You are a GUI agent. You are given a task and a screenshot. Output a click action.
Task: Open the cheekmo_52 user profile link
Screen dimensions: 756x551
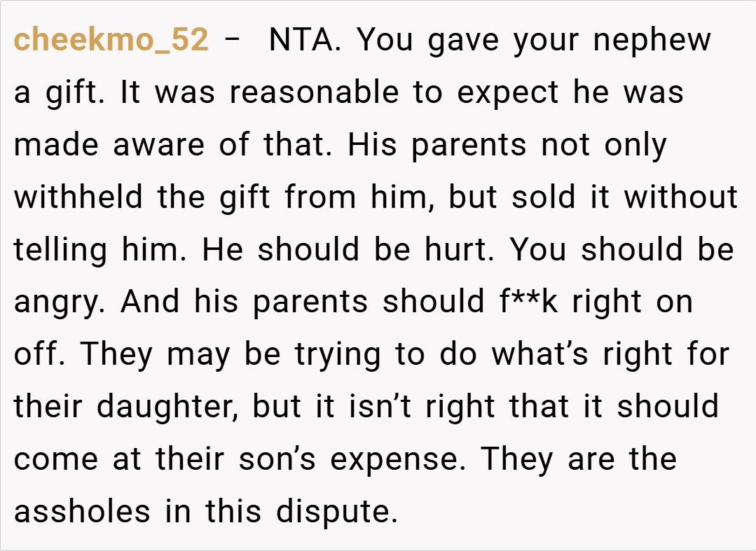111,41
